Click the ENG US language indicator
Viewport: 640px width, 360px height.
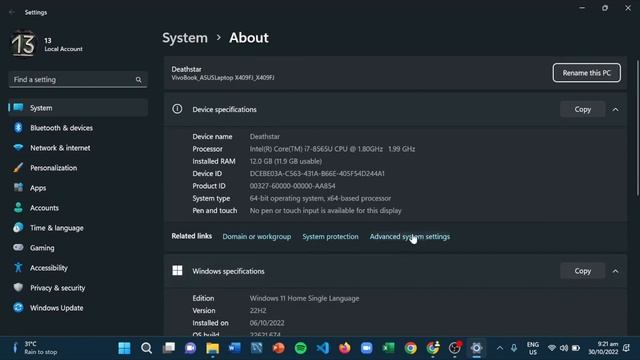pos(533,348)
